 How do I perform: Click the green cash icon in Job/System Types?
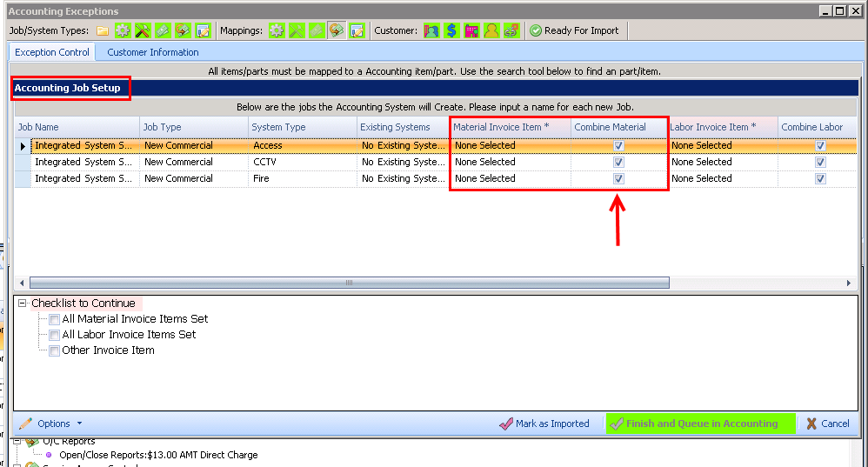(x=162, y=31)
